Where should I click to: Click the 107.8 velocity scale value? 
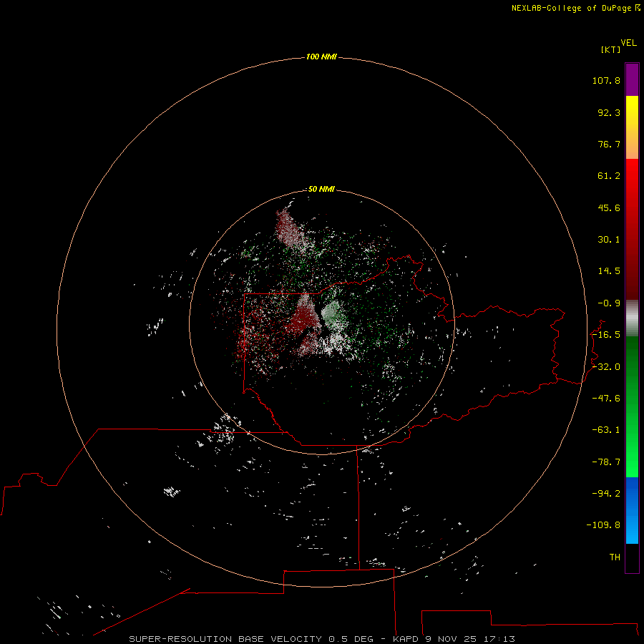[606, 80]
